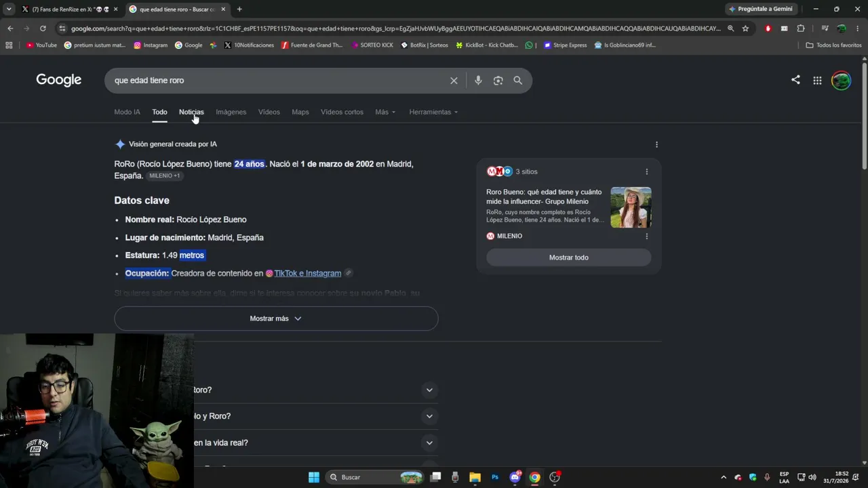The image size is (868, 488).
Task: Open the ESP LAA language switcher
Action: point(784,477)
